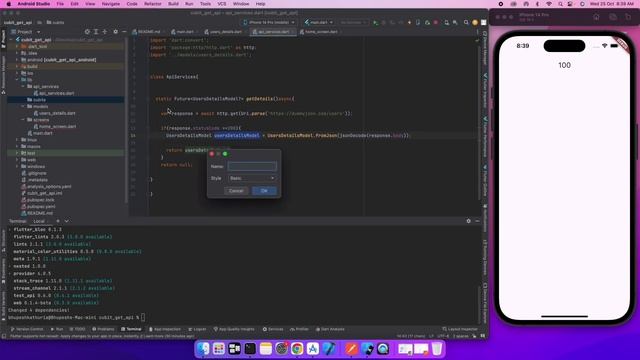Open Layout Inspector tool window
Viewport: 640px width, 360px height.
pos(460,329)
